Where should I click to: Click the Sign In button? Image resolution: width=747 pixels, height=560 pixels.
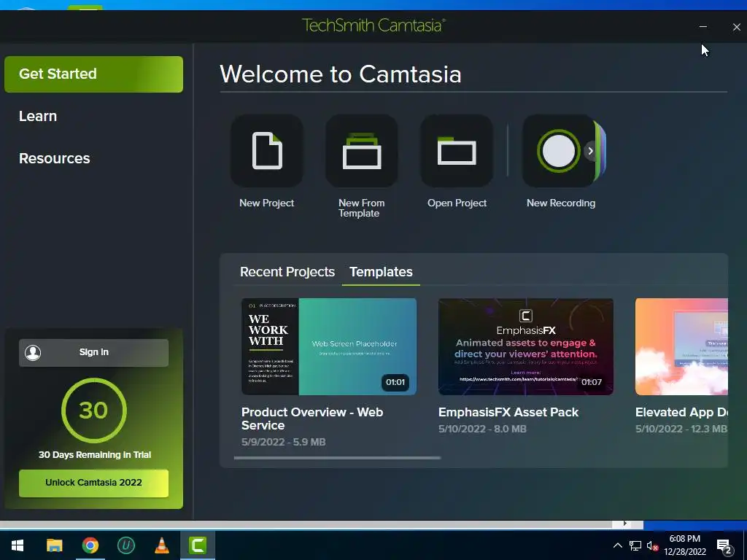[93, 352]
